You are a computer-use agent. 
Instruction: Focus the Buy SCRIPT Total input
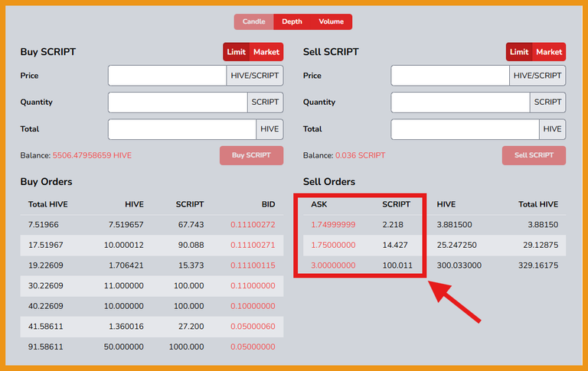[x=182, y=129]
